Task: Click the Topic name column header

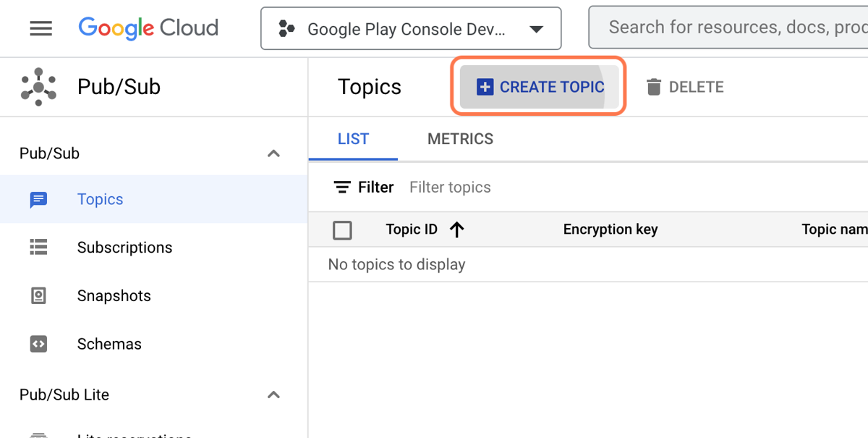Action: click(x=835, y=229)
